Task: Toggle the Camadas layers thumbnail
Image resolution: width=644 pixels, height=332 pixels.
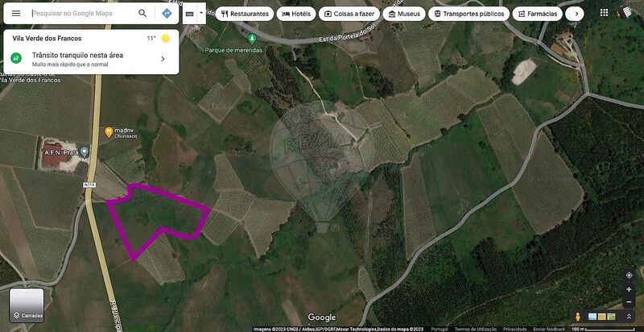Action: [27, 305]
